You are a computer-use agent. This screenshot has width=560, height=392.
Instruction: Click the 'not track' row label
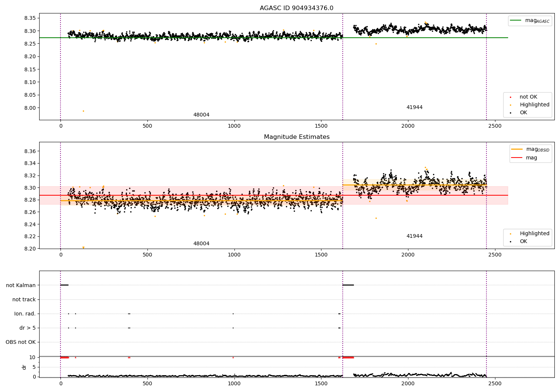click(x=24, y=299)
